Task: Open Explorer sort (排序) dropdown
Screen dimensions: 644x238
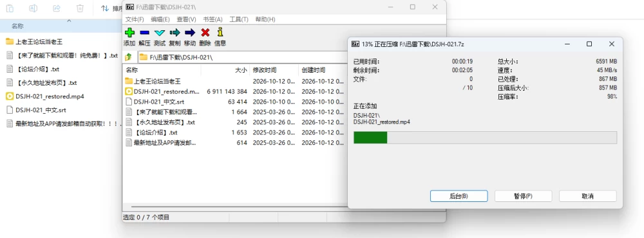Action: [x=111, y=8]
